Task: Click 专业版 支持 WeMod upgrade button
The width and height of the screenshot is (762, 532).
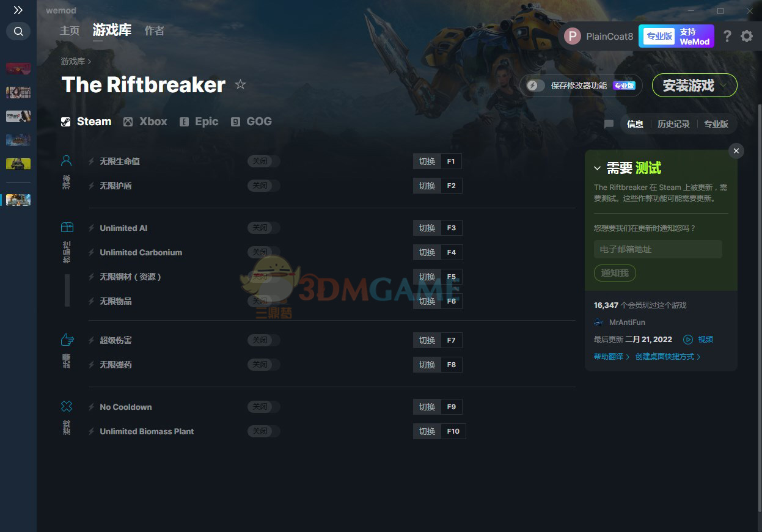Action: pos(676,36)
